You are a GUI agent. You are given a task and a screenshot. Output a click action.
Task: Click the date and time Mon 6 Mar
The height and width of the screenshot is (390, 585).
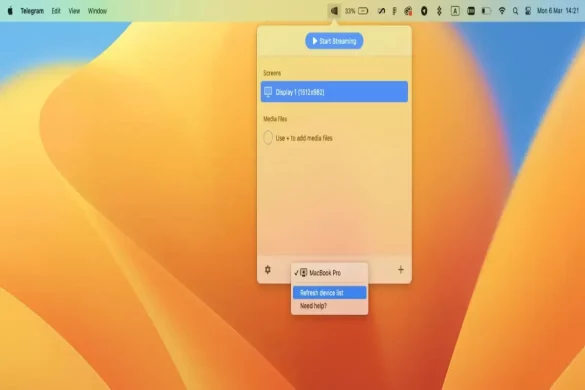point(558,11)
